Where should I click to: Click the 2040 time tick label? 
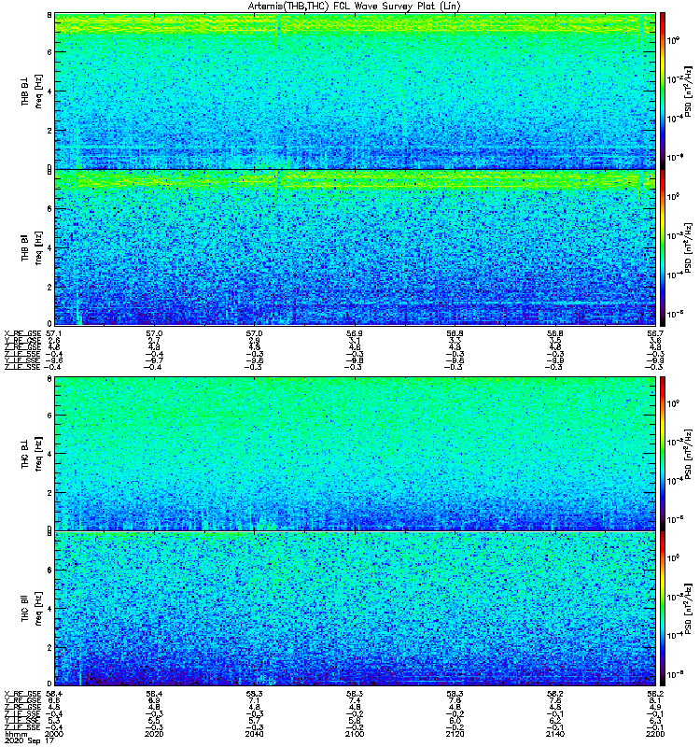point(255,734)
